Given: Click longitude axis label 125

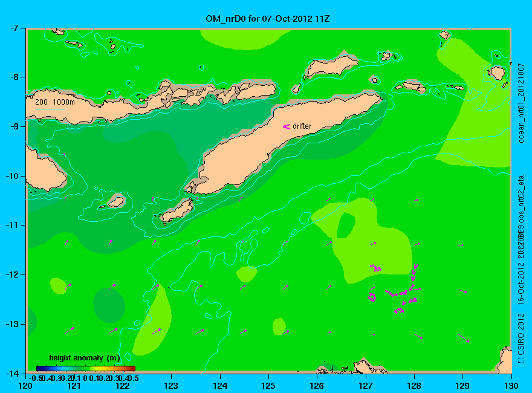Looking at the screenshot, I should point(268,386).
